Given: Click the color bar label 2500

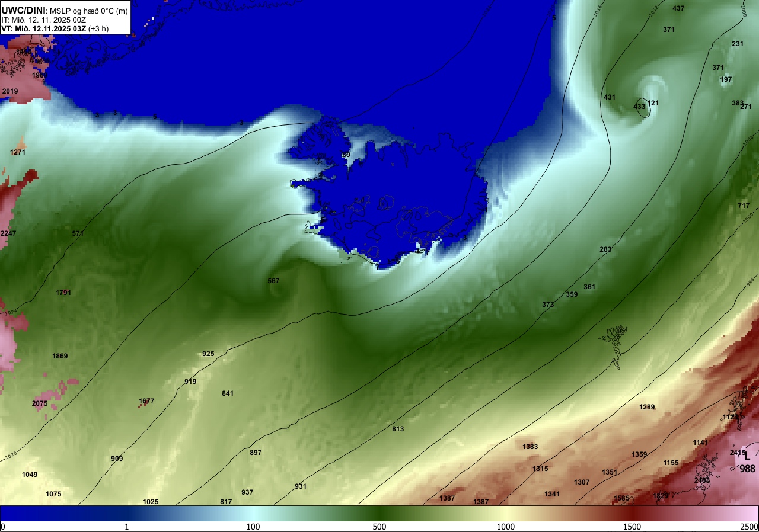Looking at the screenshot, I should click(x=750, y=527).
